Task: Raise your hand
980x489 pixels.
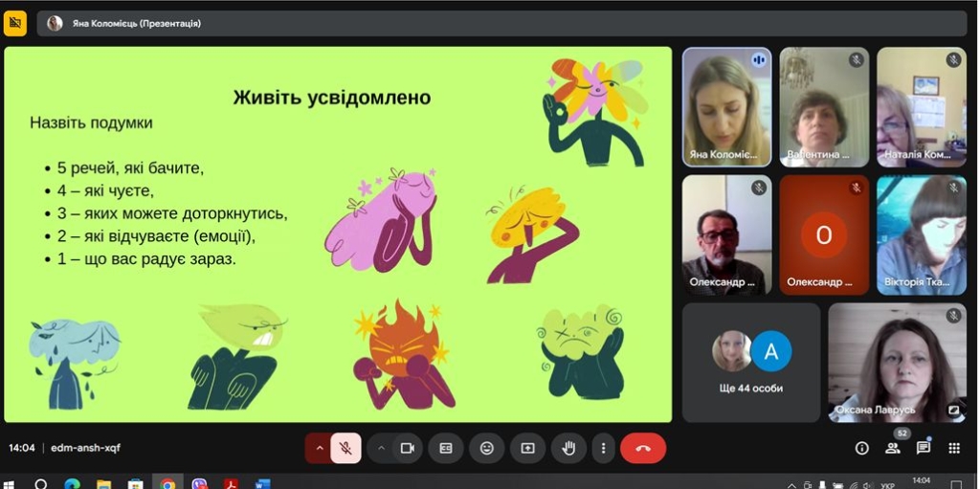Action: [x=568, y=448]
